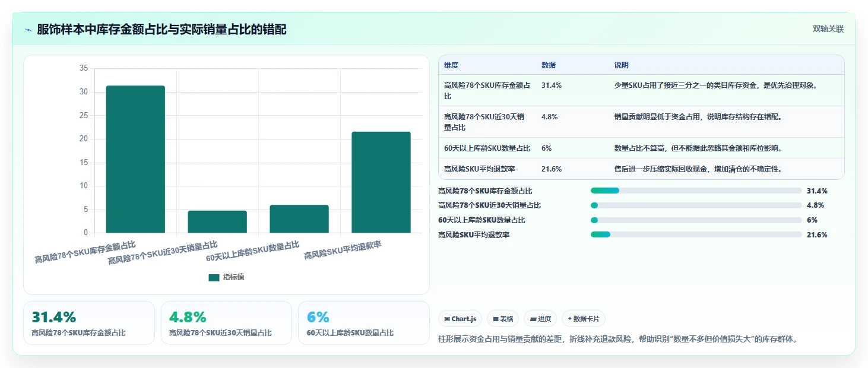Select the Chart.js tag chip

460,319
